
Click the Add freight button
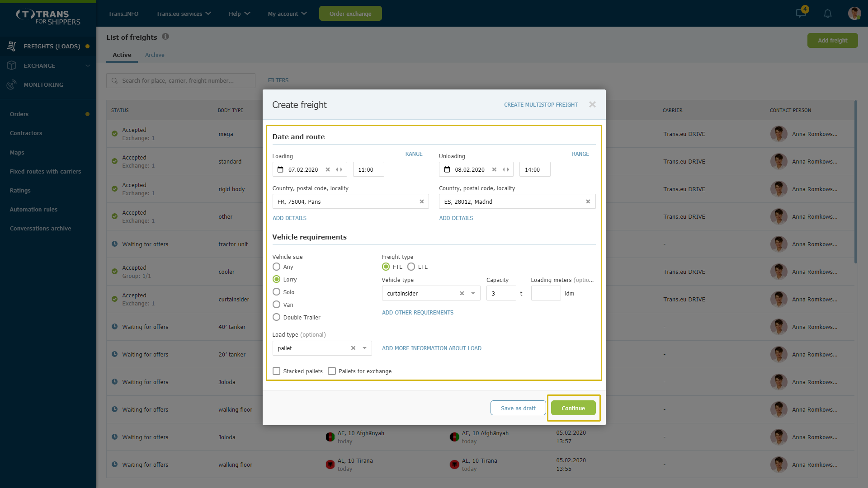832,40
